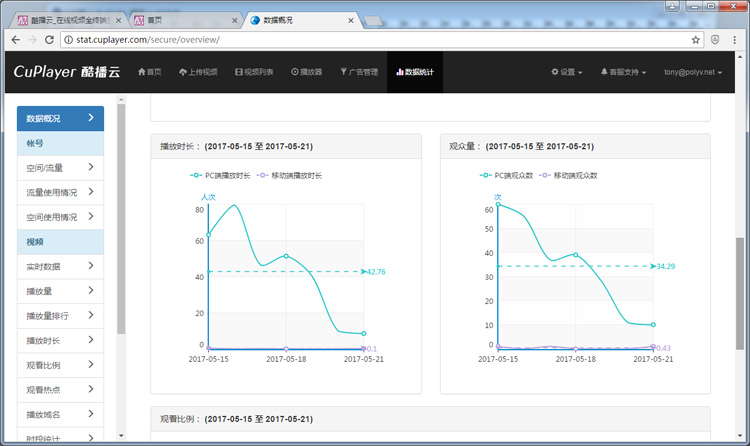Expand the 客服支持 support dropdown
This screenshot has height=446, width=750.
point(623,72)
